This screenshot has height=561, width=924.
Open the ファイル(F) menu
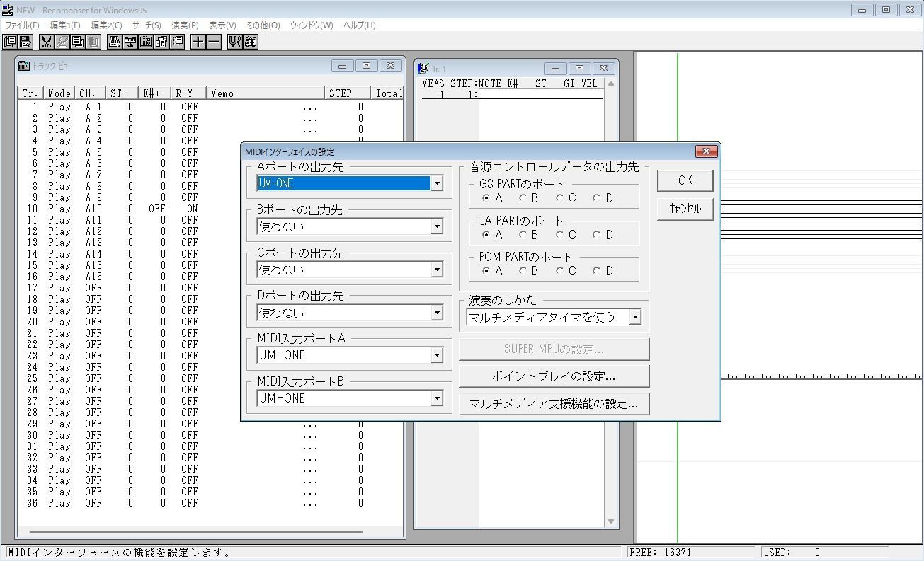[23, 25]
